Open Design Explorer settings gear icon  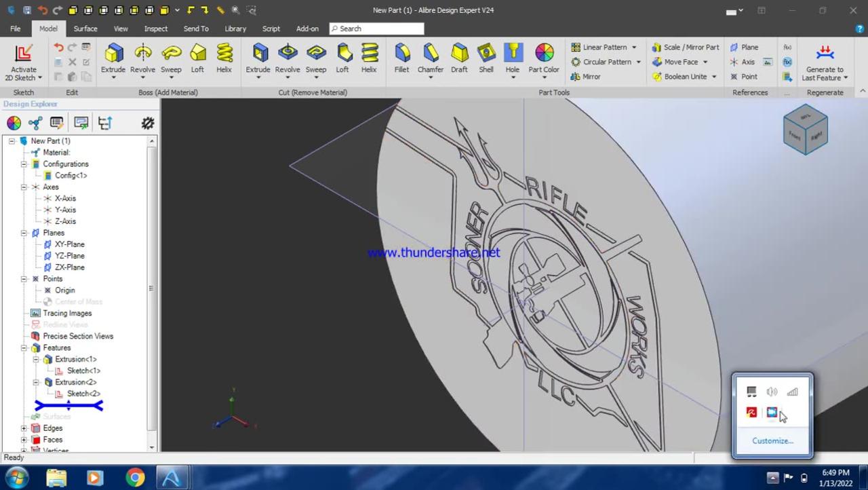point(147,123)
